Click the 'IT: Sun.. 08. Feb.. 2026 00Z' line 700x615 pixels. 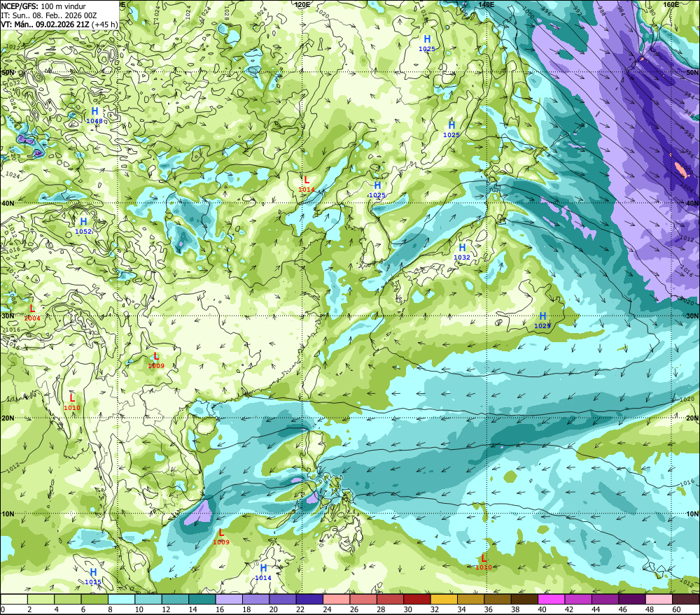(49, 15)
